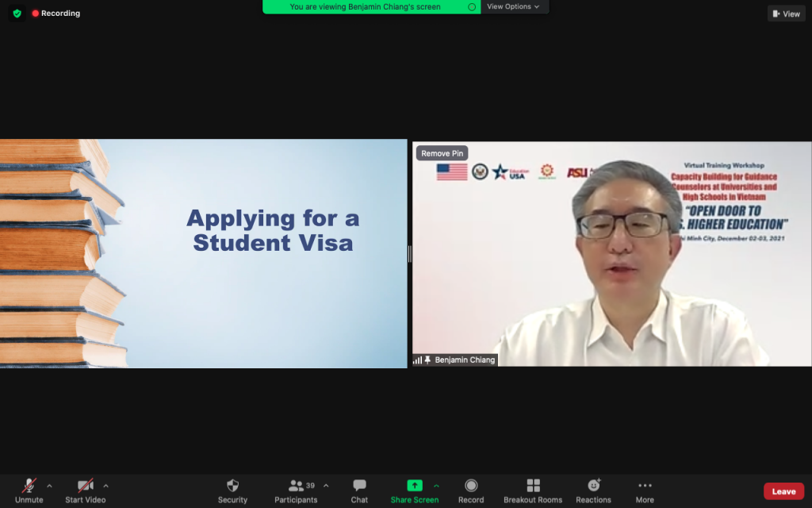Toggle the Record button
The height and width of the screenshot is (508, 812).
click(x=471, y=491)
